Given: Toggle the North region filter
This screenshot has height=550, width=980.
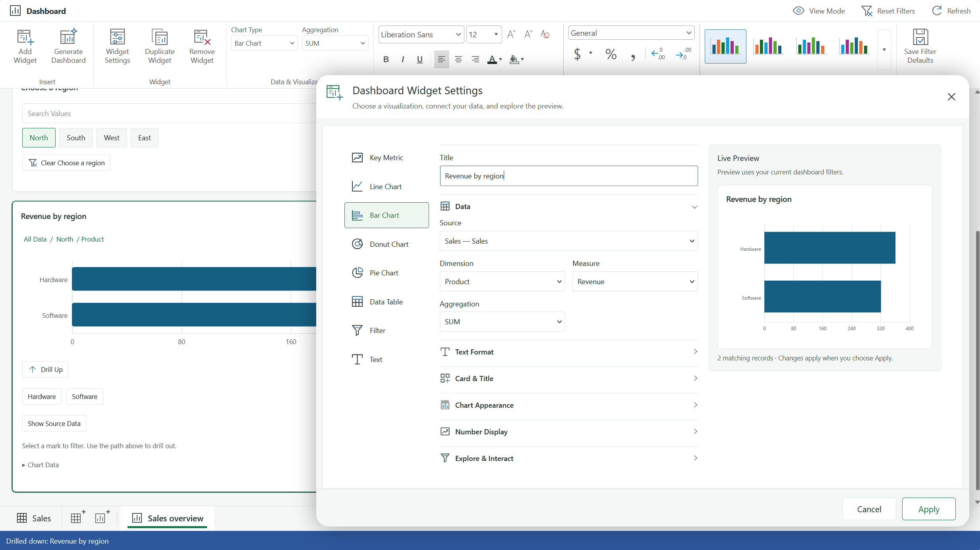Looking at the screenshot, I should point(39,137).
